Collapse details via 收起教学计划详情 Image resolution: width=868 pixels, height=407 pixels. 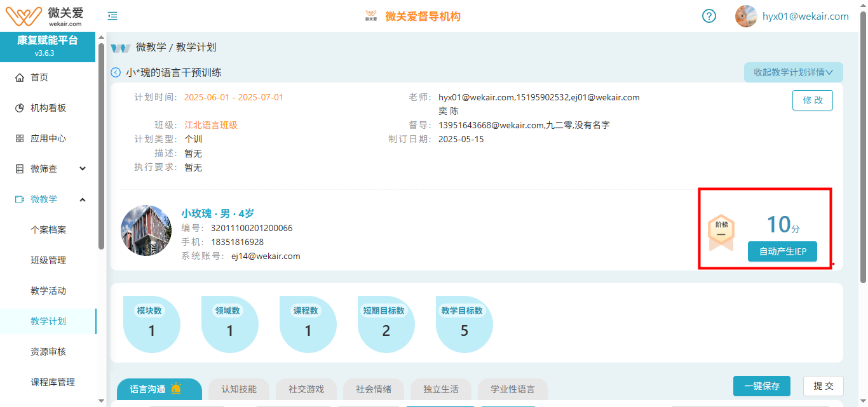pos(793,72)
